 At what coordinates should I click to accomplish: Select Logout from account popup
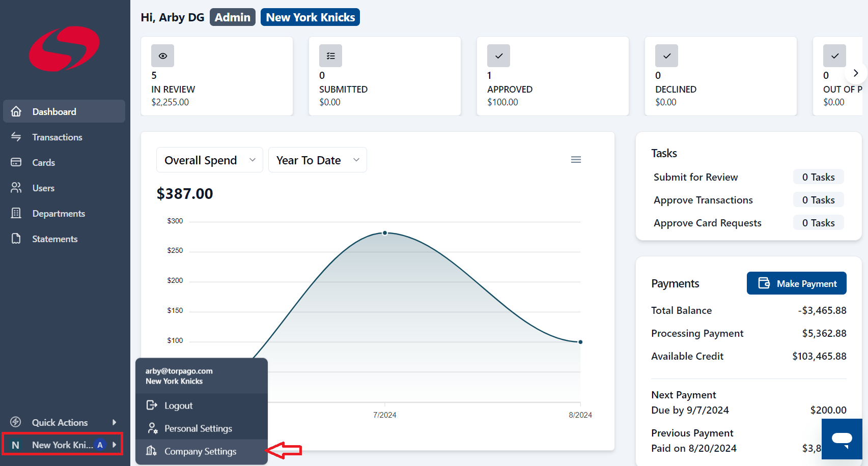coord(202,405)
